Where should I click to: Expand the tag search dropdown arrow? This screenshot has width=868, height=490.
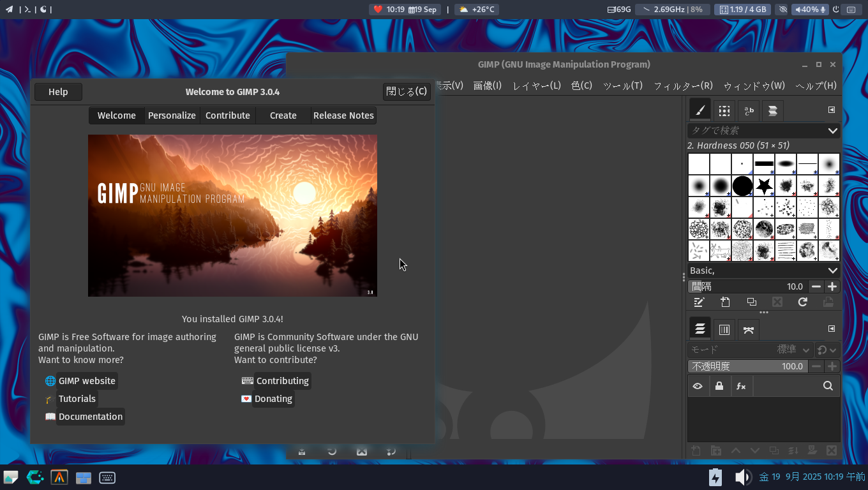pyautogui.click(x=832, y=131)
